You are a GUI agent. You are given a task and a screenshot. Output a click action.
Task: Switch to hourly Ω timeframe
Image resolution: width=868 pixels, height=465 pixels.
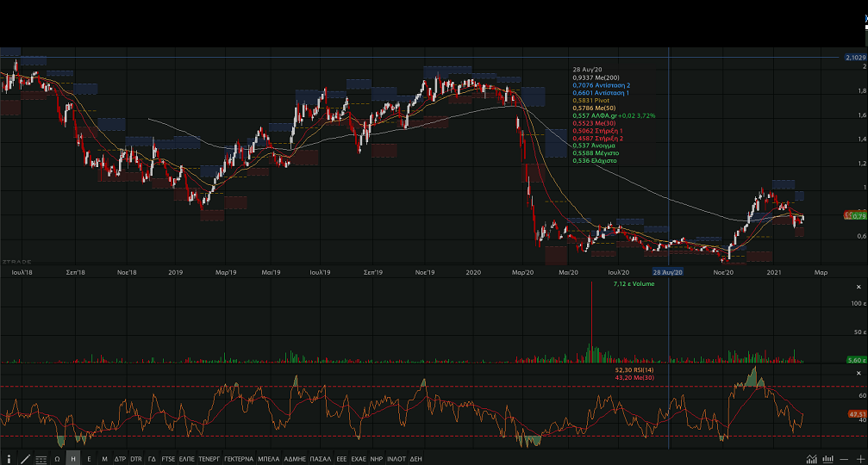(57, 459)
